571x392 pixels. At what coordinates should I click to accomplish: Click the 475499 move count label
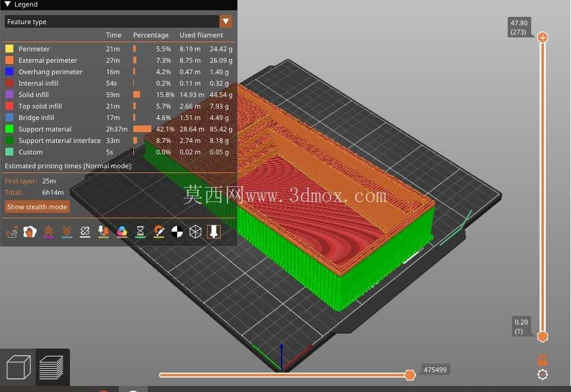click(435, 370)
